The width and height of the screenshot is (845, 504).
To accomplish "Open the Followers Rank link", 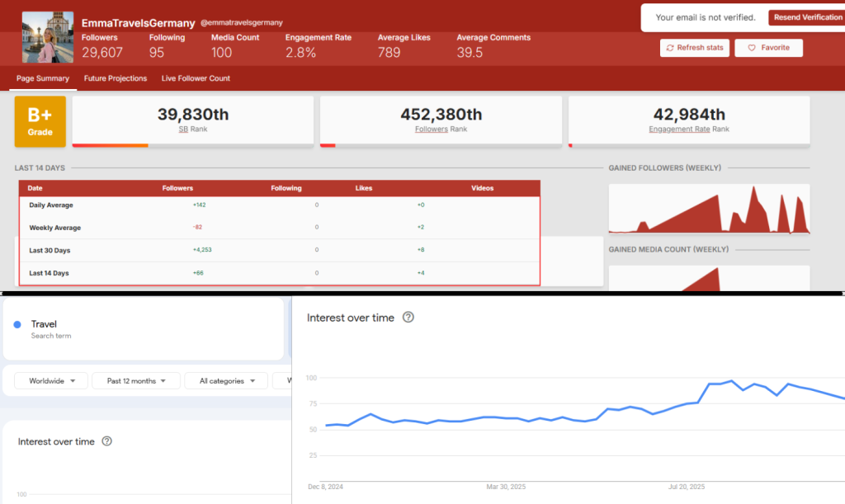I will point(431,130).
